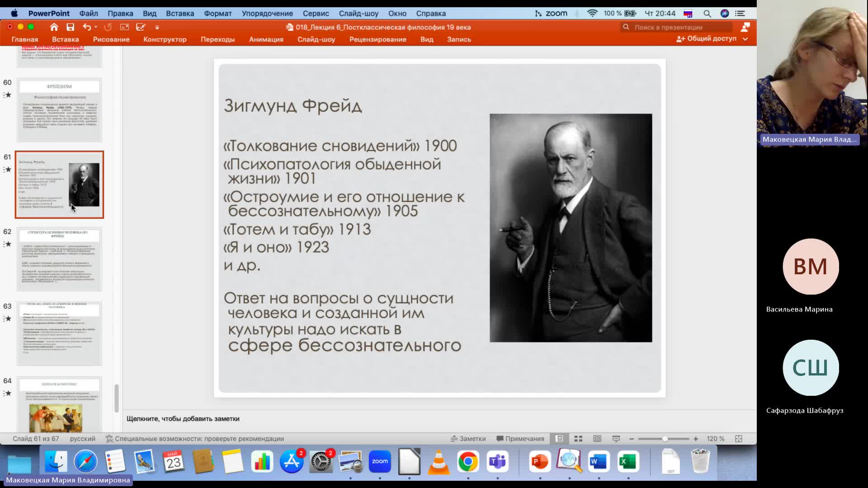Image resolution: width=868 pixels, height=488 pixels.
Task: Open the Справка menu in the menu bar
Action: coord(431,13)
